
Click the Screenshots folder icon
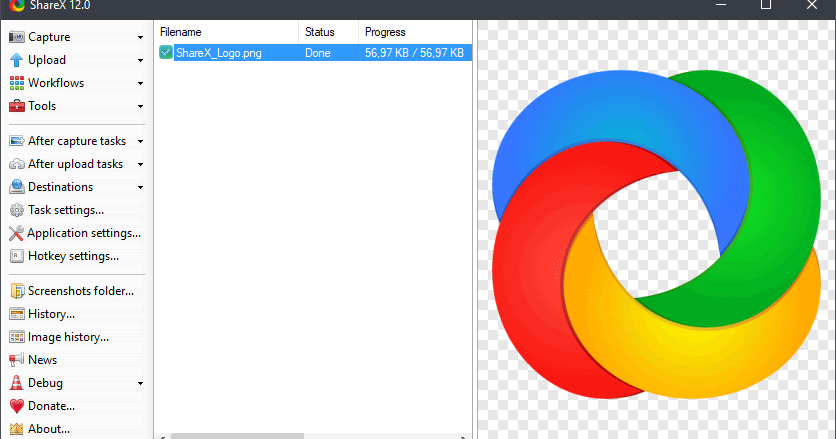(x=17, y=291)
